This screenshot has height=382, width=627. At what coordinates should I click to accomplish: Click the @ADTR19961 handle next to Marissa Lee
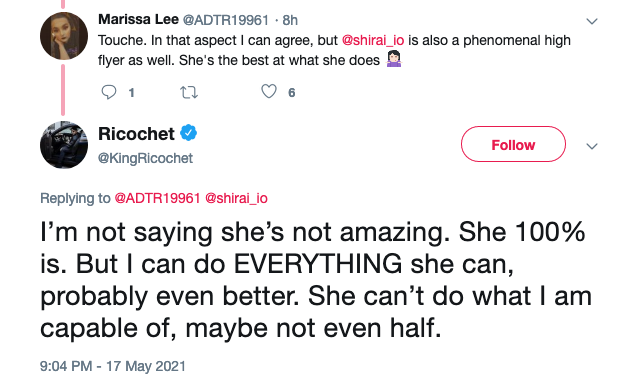[226, 20]
